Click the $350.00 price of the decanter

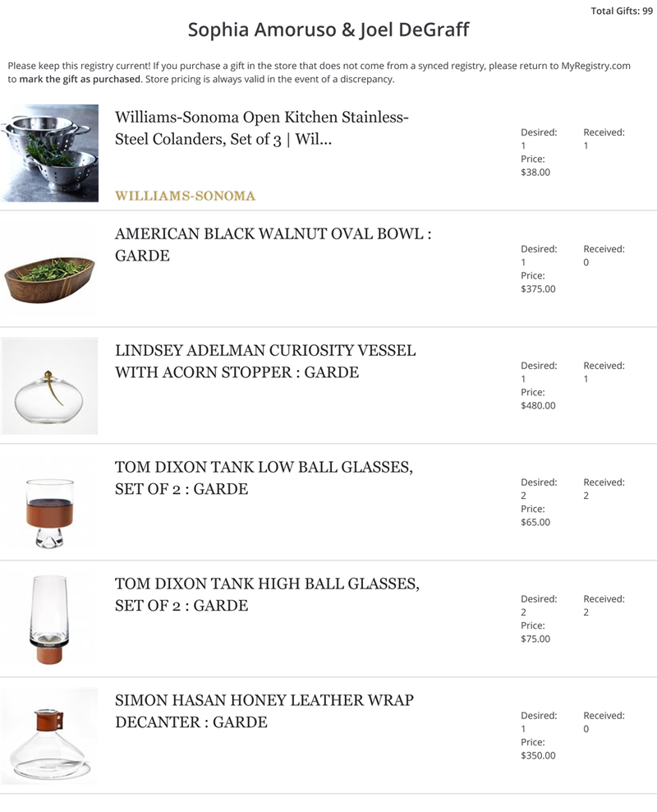click(538, 755)
